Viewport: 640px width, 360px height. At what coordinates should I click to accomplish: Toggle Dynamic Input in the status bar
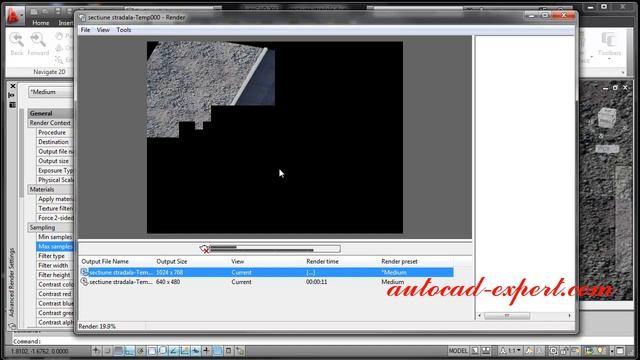point(196,351)
